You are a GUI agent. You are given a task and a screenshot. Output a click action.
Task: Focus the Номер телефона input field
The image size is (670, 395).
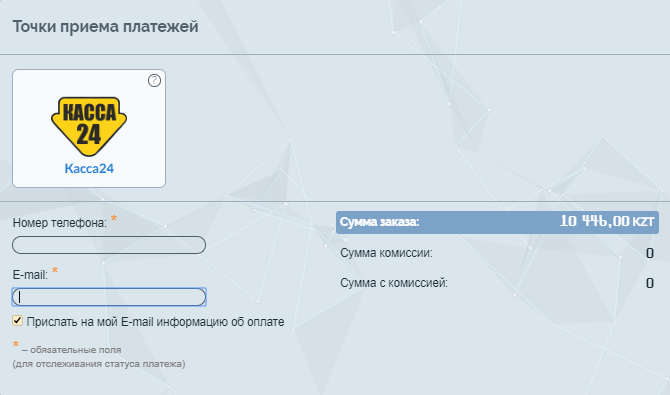(109, 245)
